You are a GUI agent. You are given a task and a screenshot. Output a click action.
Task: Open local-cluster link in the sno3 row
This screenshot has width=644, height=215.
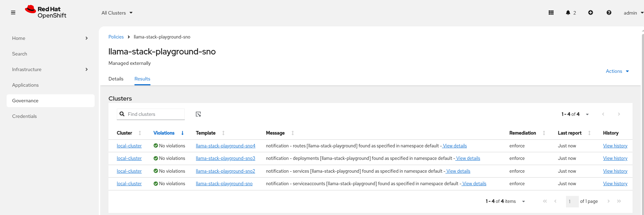coord(129,158)
